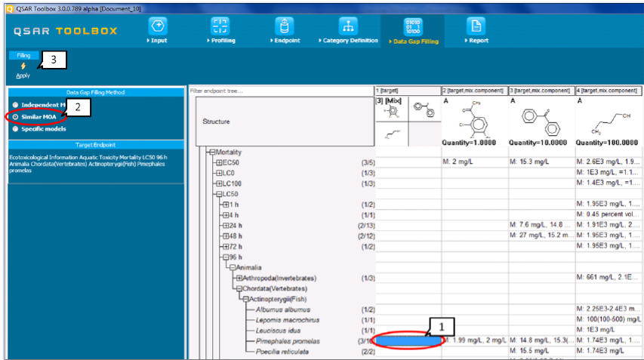
Task: Open the Profiling module icon
Action: (x=220, y=26)
